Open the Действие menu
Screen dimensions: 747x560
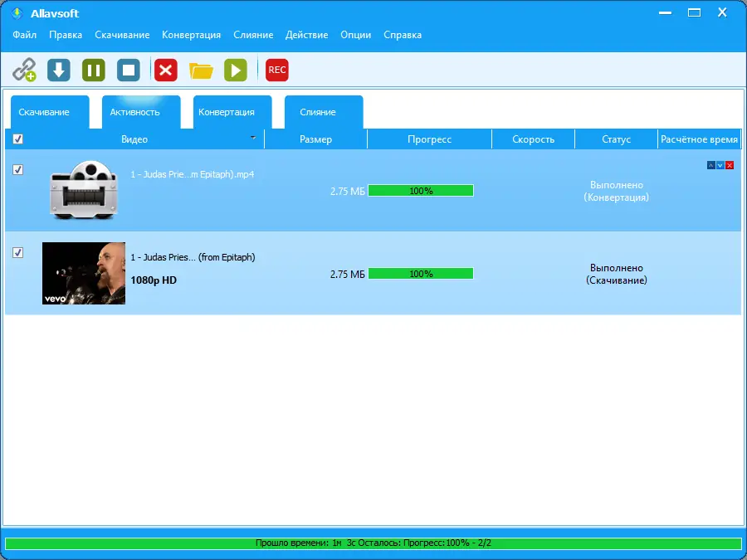click(306, 35)
